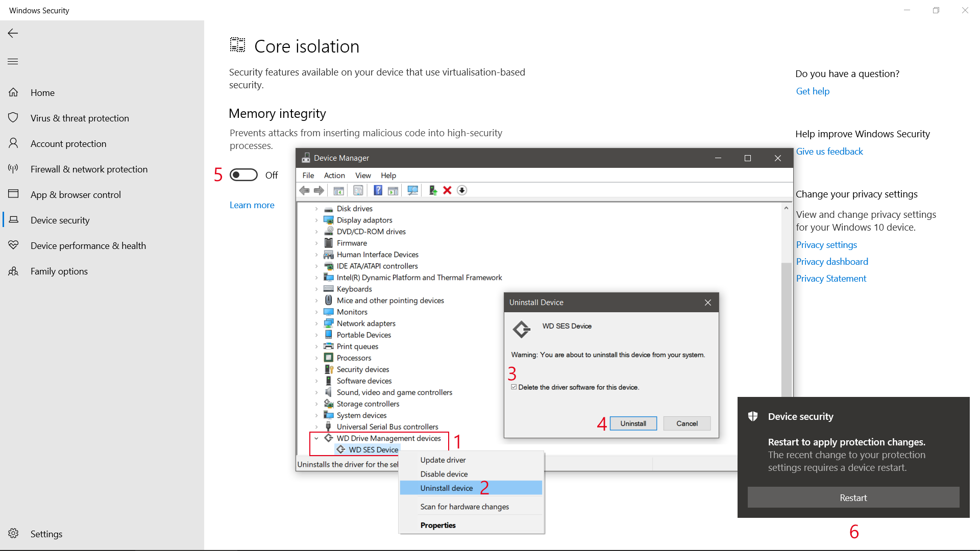Open Settings gear in Windows Security sidebar
Screen dimensions: 980x551
(14, 534)
